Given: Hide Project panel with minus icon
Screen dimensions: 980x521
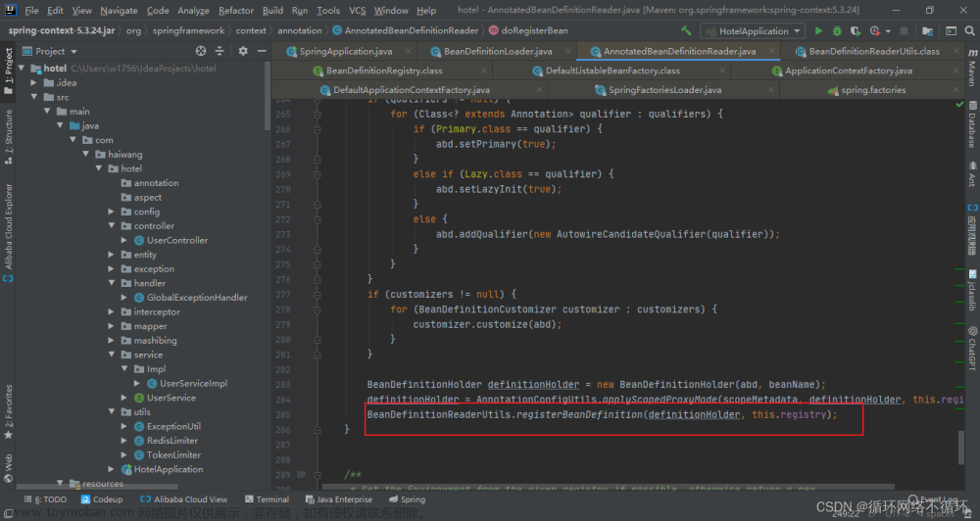Looking at the screenshot, I should (x=262, y=51).
